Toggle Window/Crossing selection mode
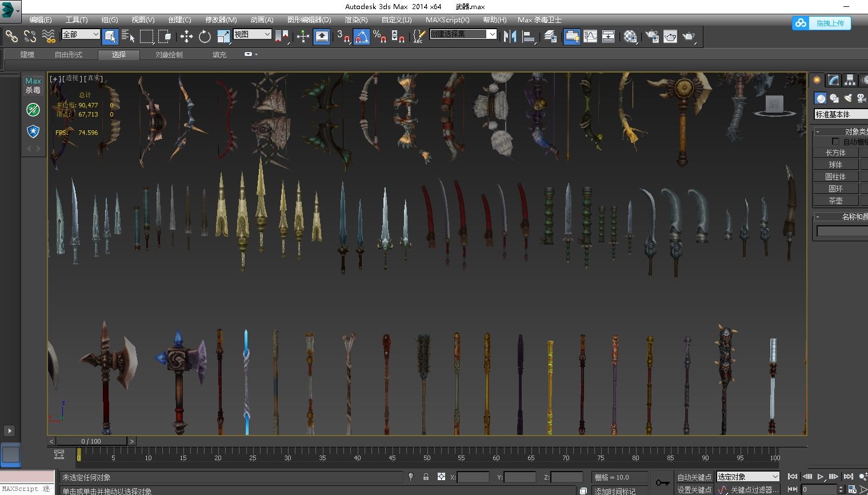The image size is (868, 495). pos(165,37)
